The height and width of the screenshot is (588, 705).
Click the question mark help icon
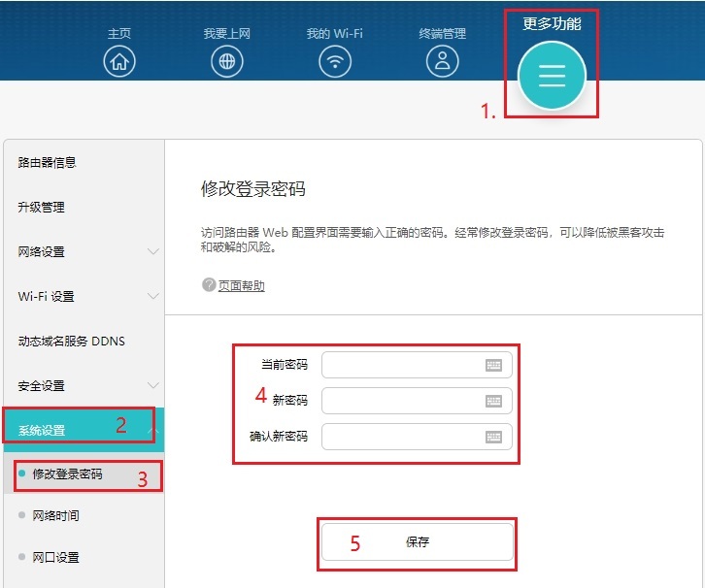point(208,285)
